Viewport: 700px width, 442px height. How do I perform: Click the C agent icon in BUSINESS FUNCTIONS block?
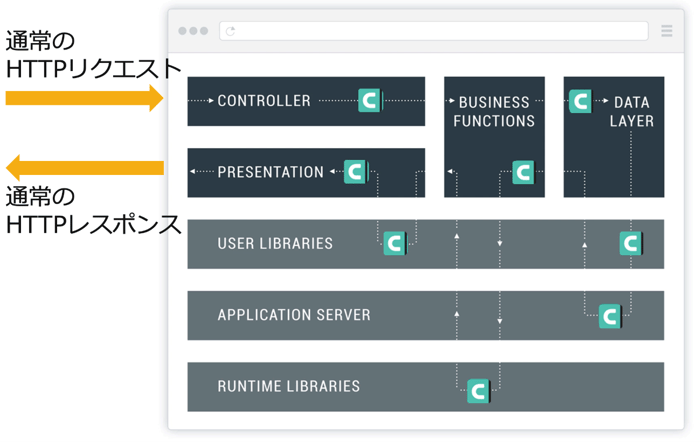(x=523, y=172)
